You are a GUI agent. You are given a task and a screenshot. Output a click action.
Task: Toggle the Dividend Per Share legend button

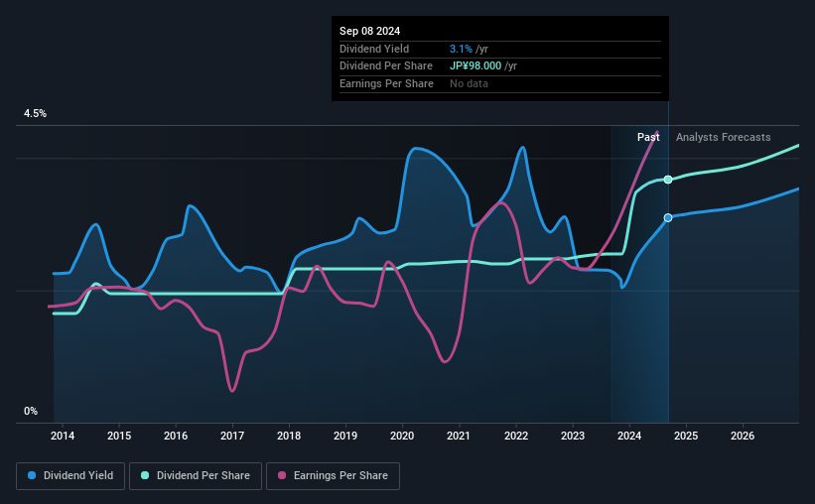click(196, 476)
